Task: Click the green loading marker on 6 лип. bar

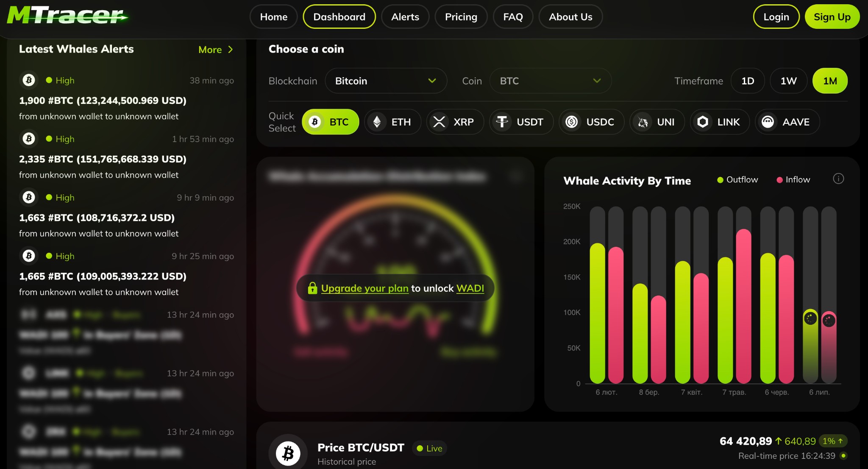Action: (x=810, y=318)
